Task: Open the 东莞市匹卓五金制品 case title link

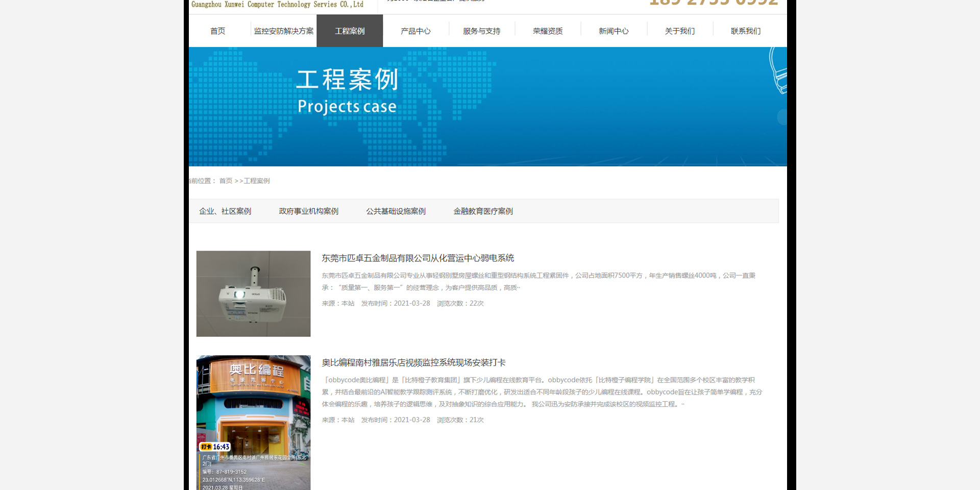Action: (x=418, y=258)
